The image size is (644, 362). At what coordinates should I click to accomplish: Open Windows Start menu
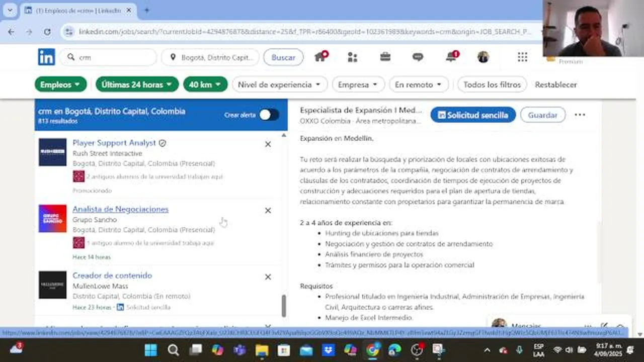(x=151, y=350)
